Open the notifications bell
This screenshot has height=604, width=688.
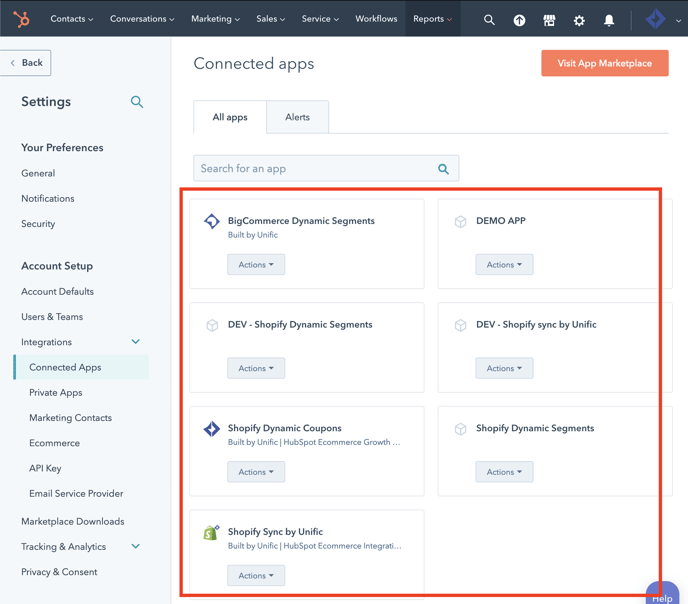609,20
